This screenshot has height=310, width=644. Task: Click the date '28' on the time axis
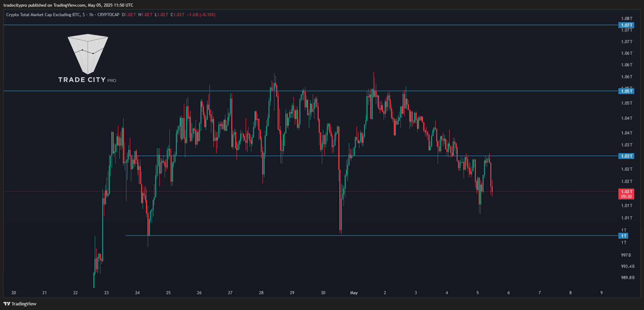tap(261, 293)
